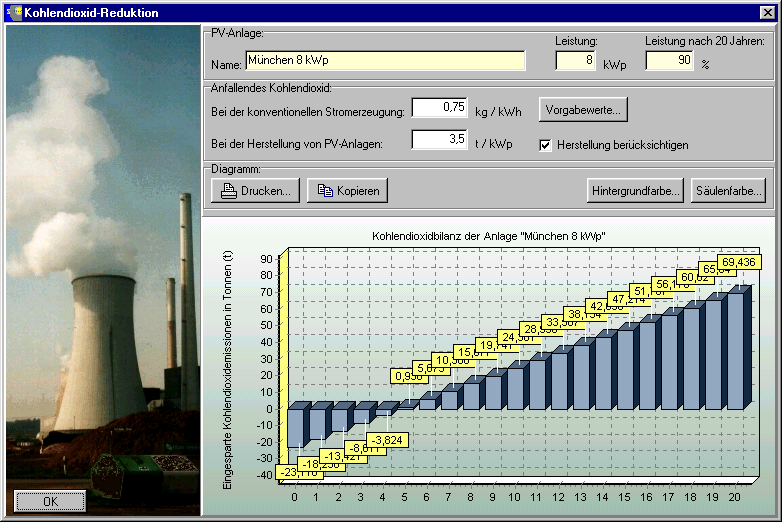
Task: Click the printer icon on Drucken button
Action: coord(229,190)
